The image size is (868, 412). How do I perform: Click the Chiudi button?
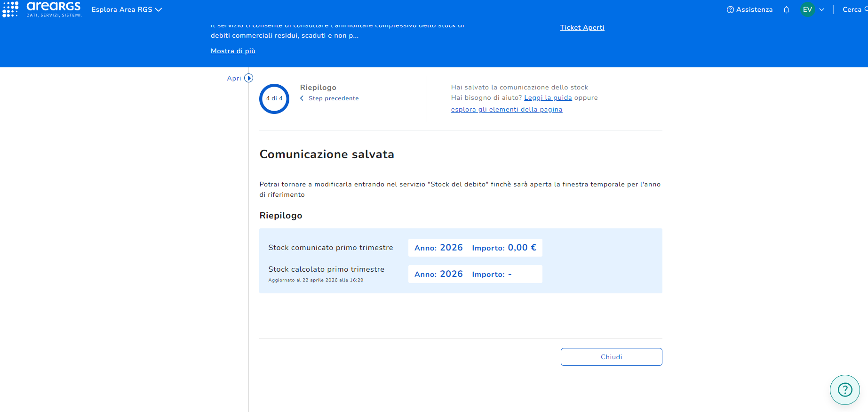611,357
